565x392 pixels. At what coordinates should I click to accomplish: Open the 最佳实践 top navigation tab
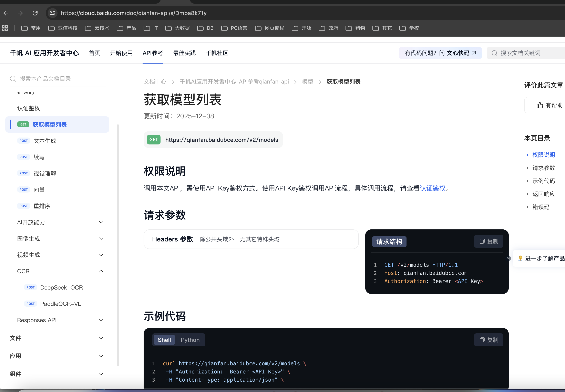(x=184, y=53)
